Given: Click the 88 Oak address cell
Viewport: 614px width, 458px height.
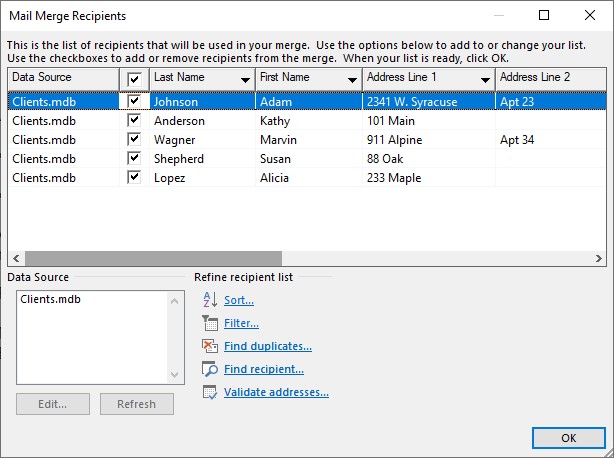Looking at the screenshot, I should pyautogui.click(x=429, y=159).
